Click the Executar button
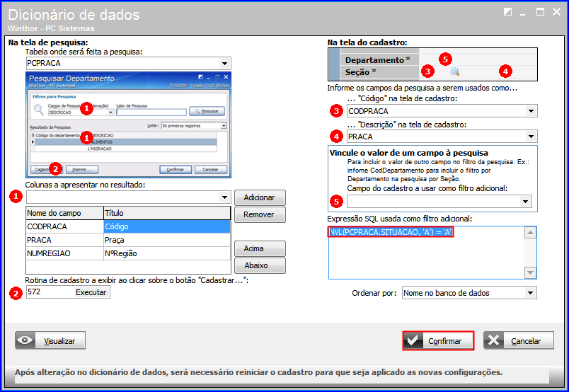 point(91,292)
